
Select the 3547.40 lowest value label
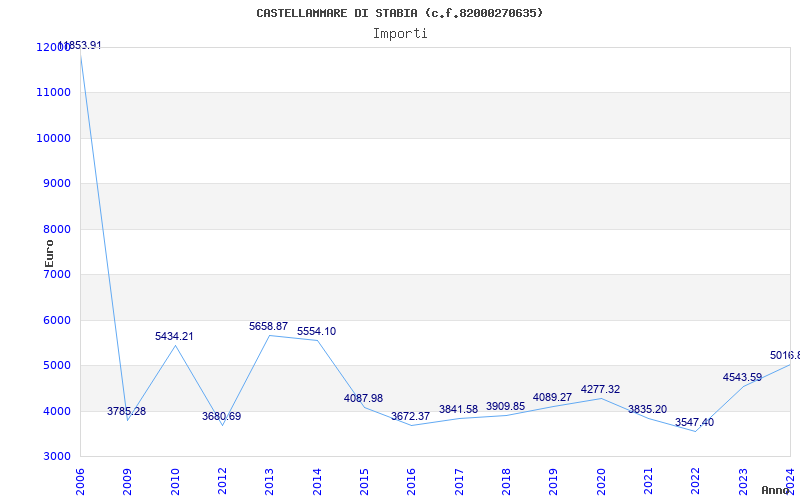pyautogui.click(x=694, y=423)
